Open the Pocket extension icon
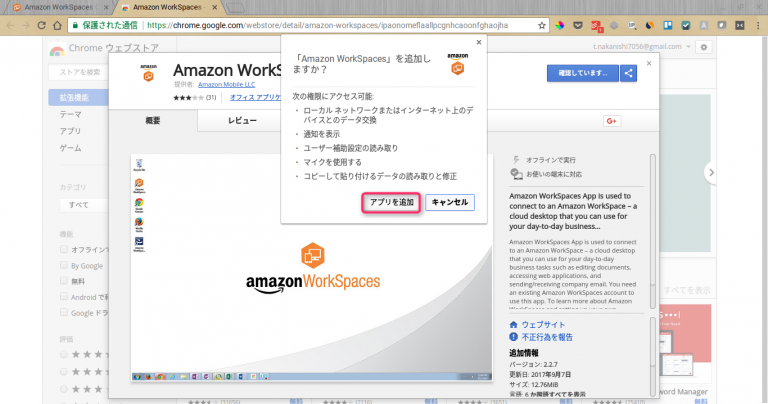Screen dimensions: 768x404 pyautogui.click(x=578, y=25)
